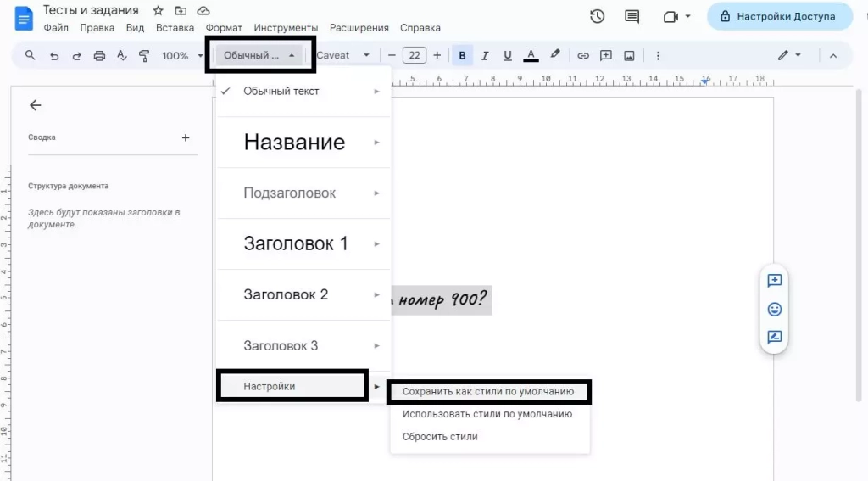Click the document title Тесты и задания

pos(91,10)
